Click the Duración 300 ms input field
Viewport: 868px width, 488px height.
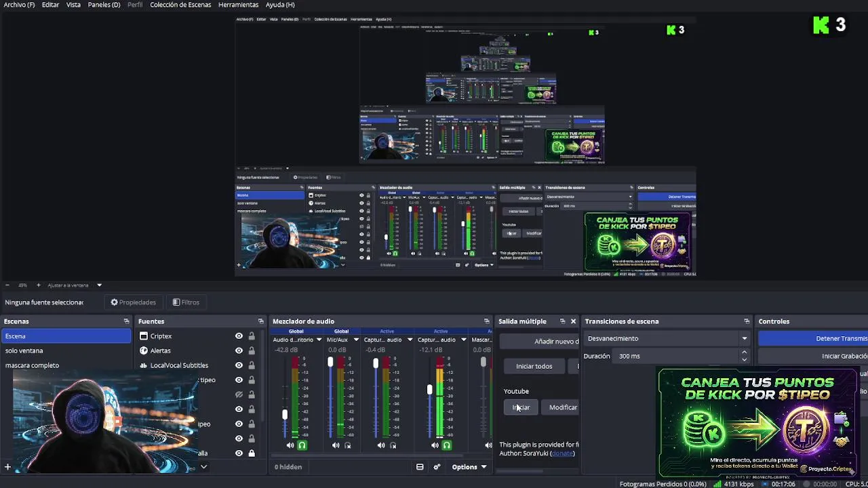point(676,356)
